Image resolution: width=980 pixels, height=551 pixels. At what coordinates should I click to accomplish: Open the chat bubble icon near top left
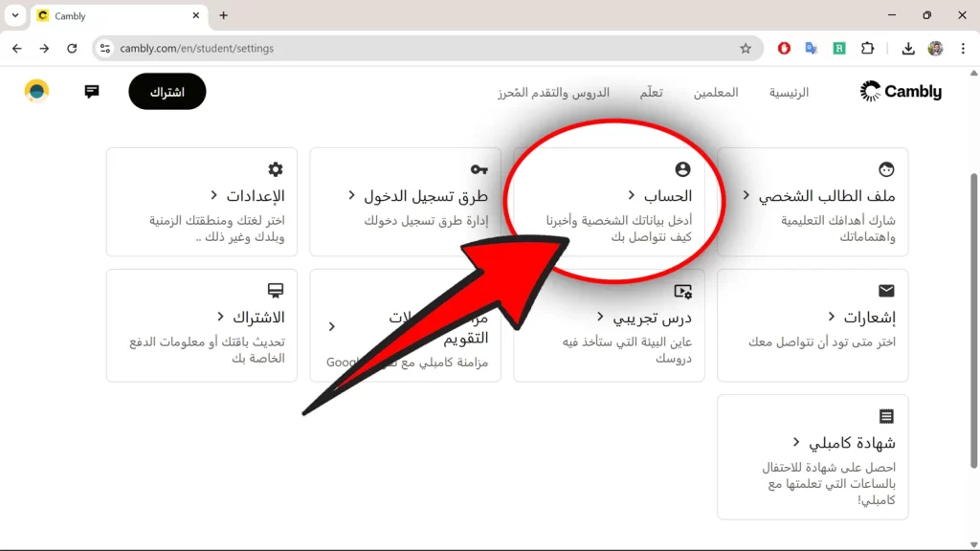click(92, 92)
